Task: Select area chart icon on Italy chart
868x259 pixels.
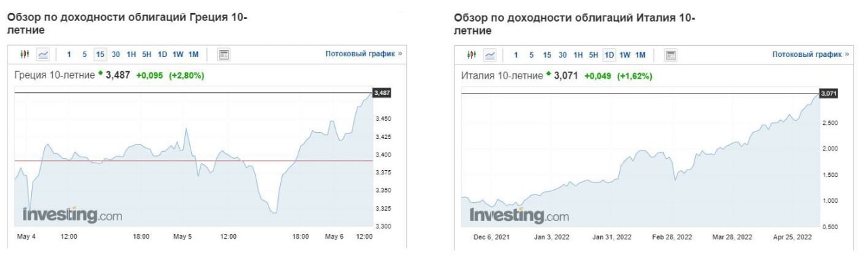Action: (489, 55)
